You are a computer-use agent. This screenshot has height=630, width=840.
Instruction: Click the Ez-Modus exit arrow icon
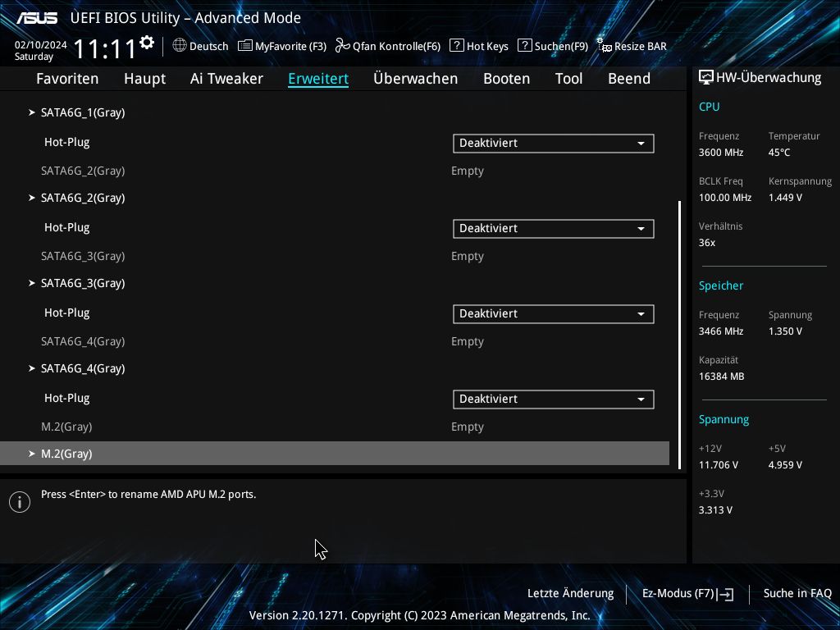[725, 594]
